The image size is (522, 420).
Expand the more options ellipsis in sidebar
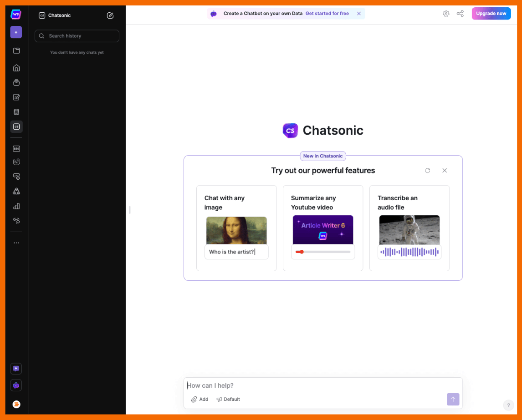point(16,243)
